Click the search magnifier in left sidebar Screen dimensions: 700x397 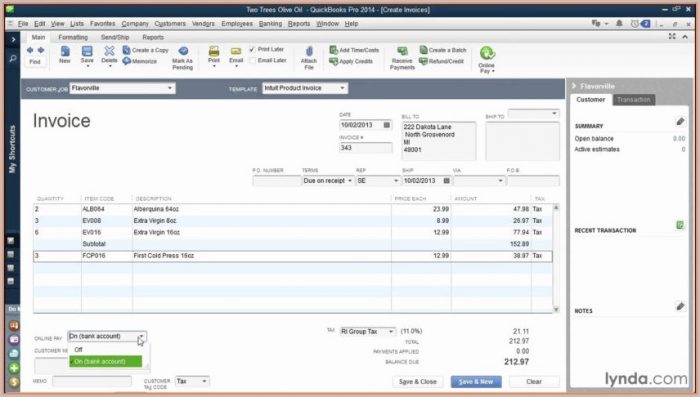tap(13, 59)
